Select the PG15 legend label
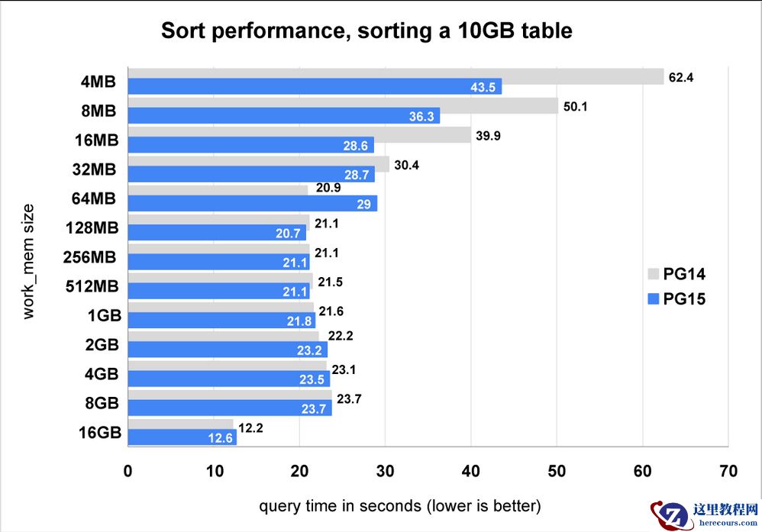Image resolution: width=762 pixels, height=532 pixels. coord(686,299)
